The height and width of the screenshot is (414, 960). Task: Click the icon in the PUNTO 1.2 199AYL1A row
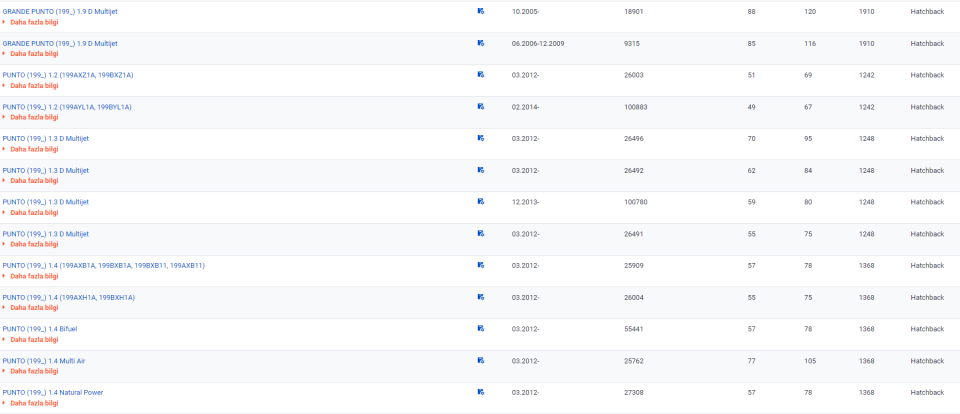point(481,107)
